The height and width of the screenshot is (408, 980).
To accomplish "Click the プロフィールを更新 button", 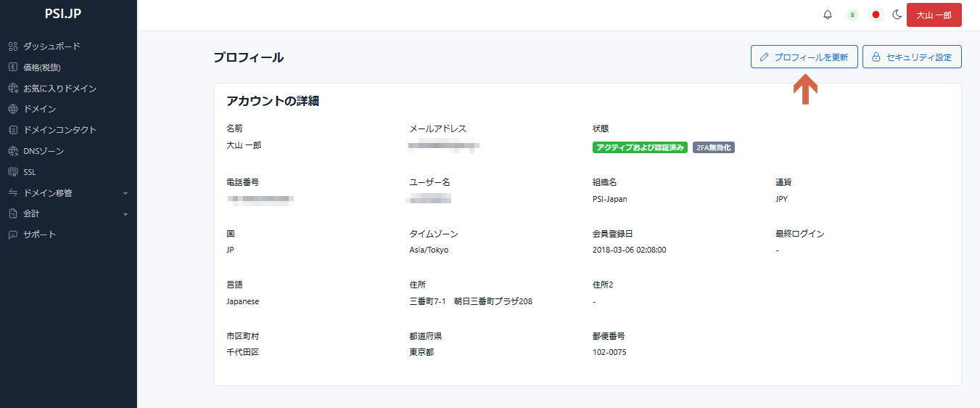I will (x=804, y=57).
